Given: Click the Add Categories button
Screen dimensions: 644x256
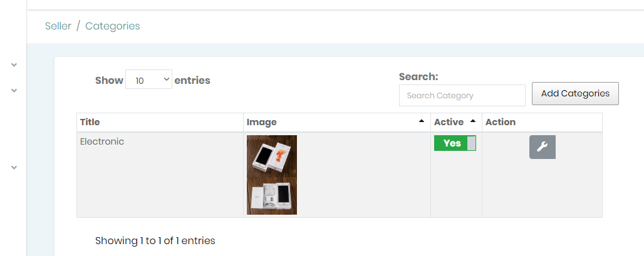Looking at the screenshot, I should pyautogui.click(x=575, y=93).
